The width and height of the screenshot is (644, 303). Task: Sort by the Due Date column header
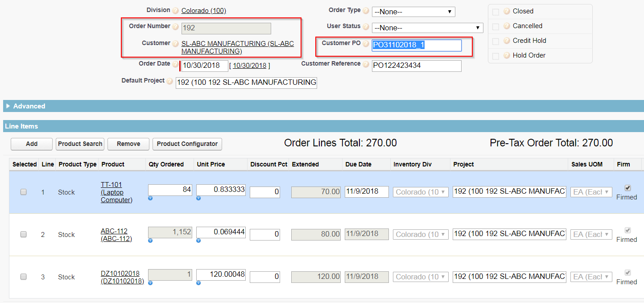[358, 164]
